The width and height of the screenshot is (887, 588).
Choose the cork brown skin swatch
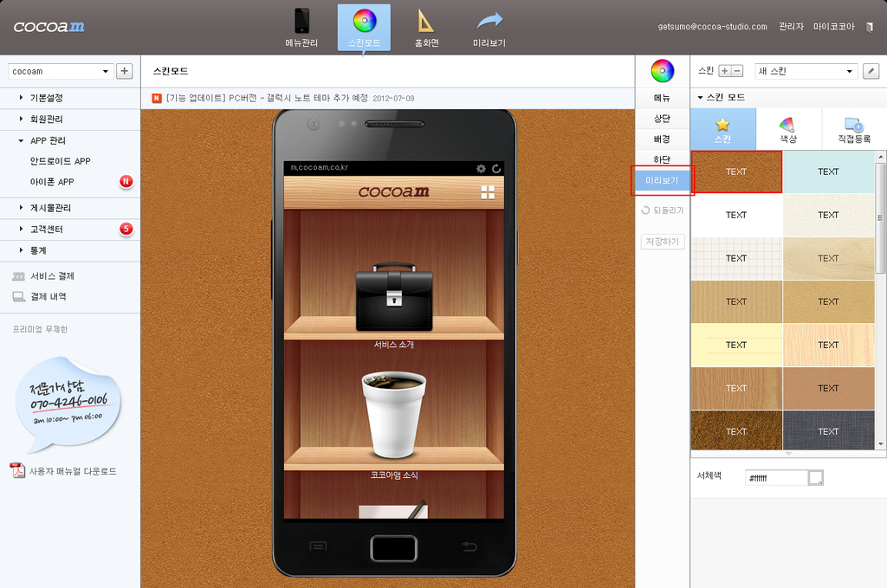coord(736,171)
